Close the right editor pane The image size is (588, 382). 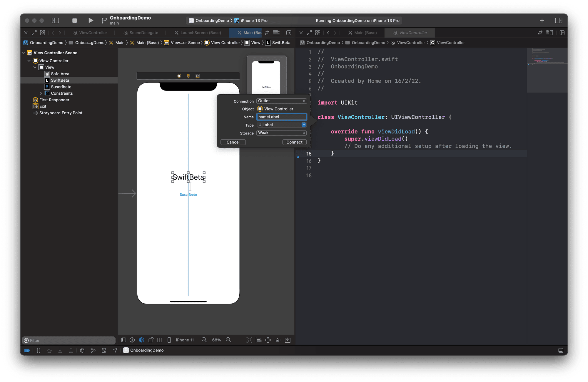301,33
